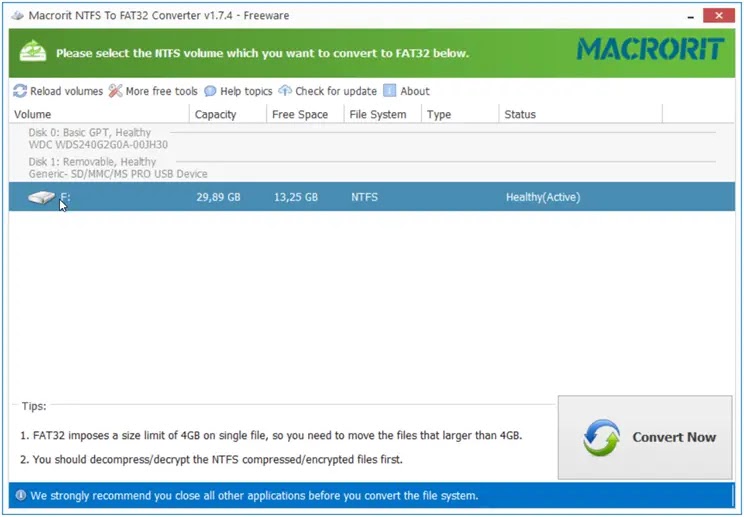
Task: Select Check for update label
Action: pos(336,91)
